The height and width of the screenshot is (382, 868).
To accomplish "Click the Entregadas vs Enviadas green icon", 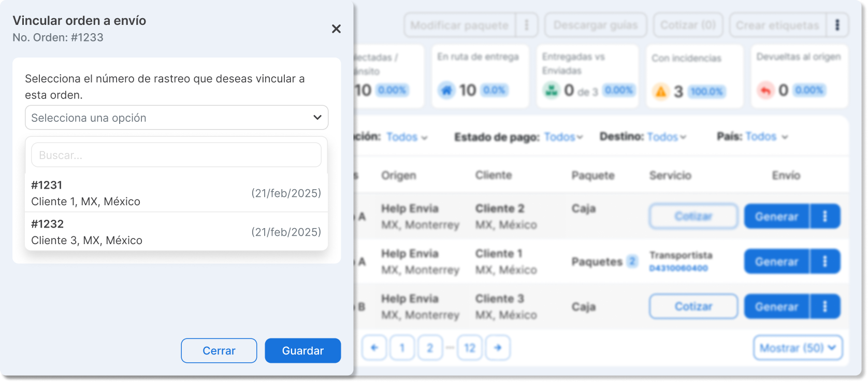I will (x=552, y=90).
